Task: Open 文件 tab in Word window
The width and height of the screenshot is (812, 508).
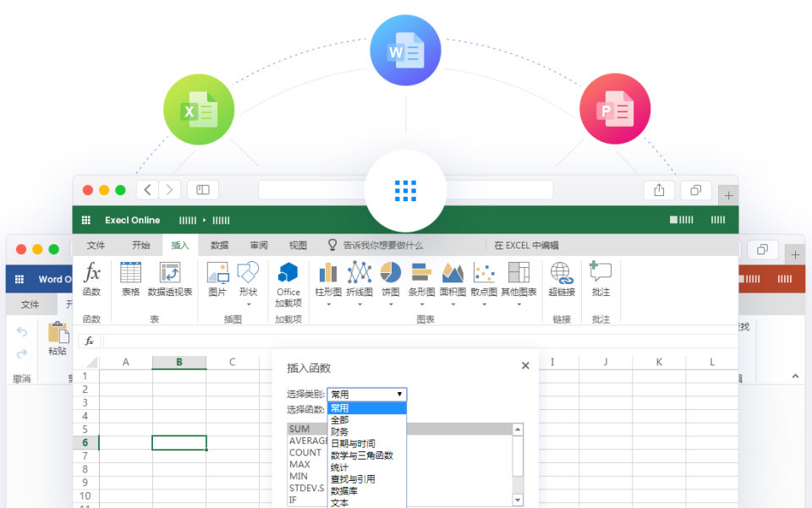Action: (x=30, y=304)
